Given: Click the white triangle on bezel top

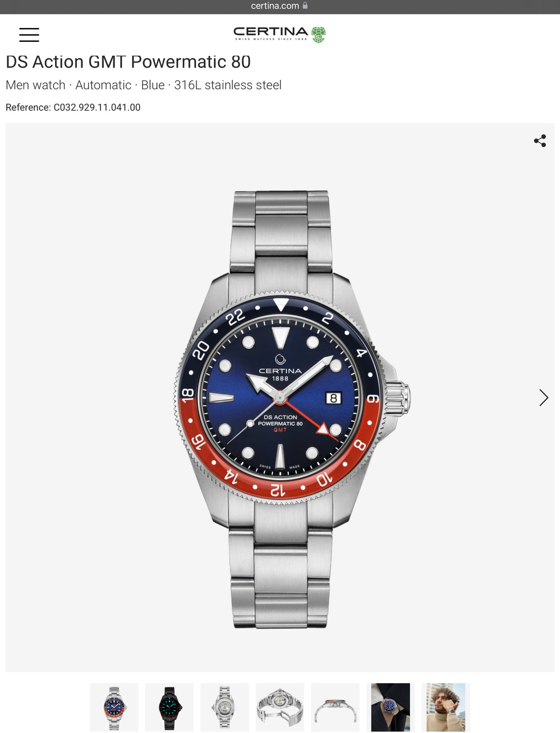Looking at the screenshot, I should point(281,305).
